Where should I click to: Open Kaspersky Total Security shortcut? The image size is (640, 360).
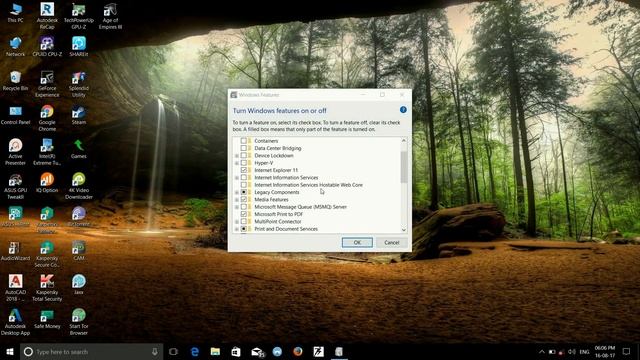(x=47, y=288)
